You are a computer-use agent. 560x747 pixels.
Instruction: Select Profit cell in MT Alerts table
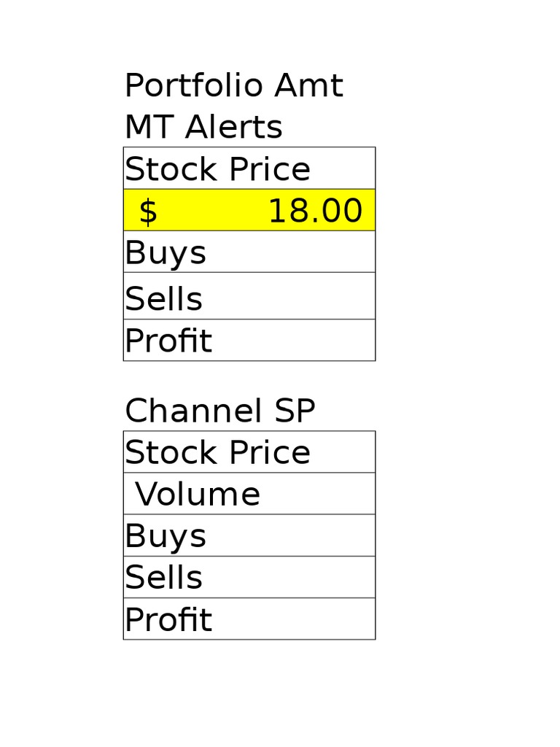249,341
